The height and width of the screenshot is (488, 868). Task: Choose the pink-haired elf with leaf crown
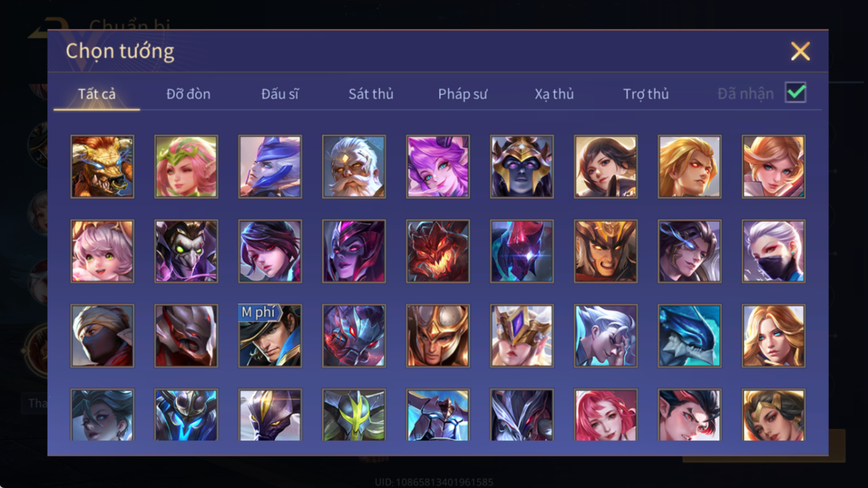tap(186, 167)
